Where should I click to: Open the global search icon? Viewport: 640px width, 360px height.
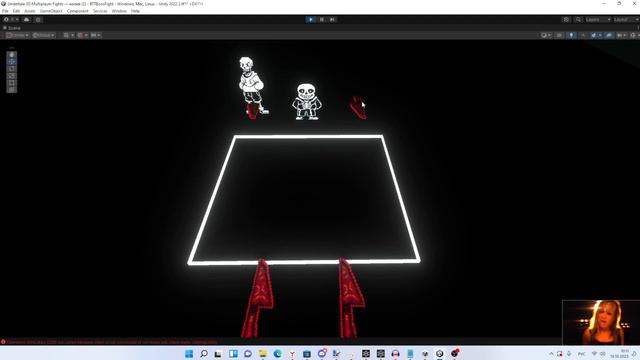pos(578,19)
